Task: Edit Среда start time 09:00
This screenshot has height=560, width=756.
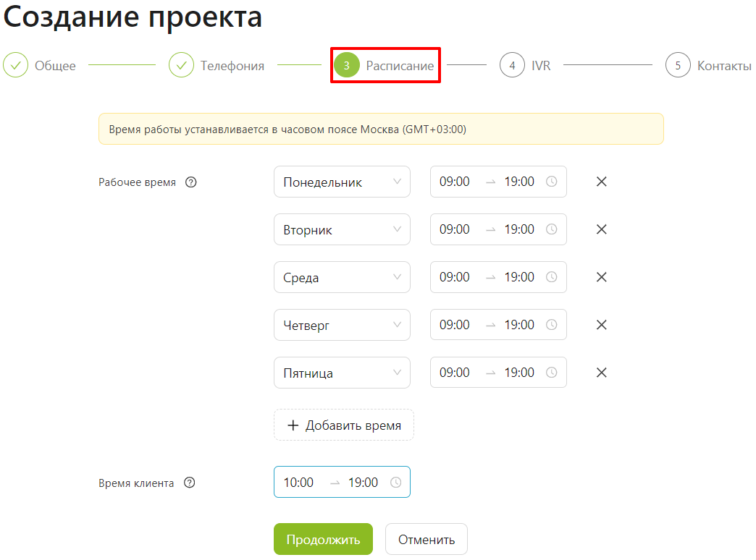Action: click(x=454, y=277)
